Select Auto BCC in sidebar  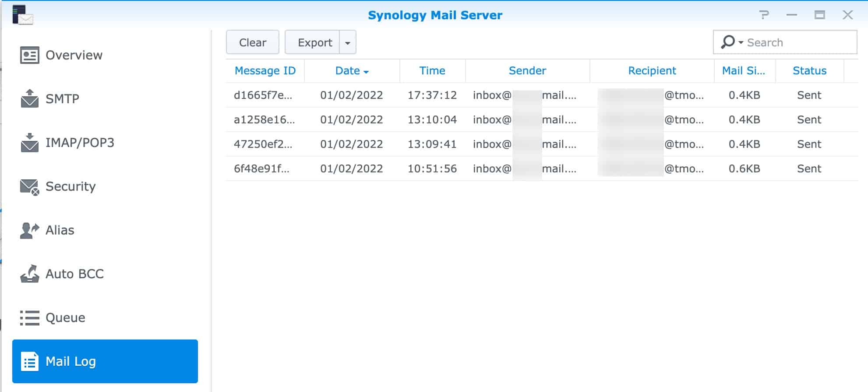pos(105,274)
